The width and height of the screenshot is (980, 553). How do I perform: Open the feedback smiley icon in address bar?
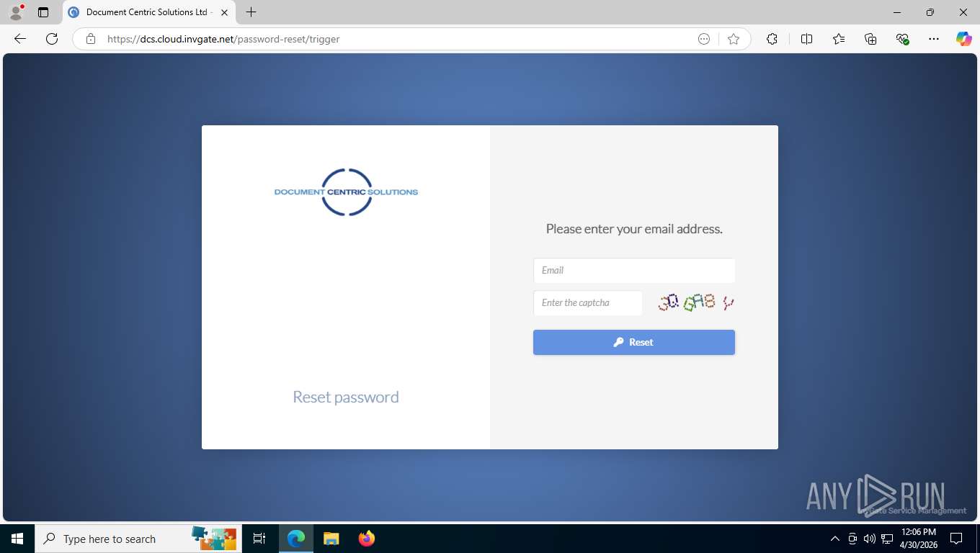click(x=704, y=39)
